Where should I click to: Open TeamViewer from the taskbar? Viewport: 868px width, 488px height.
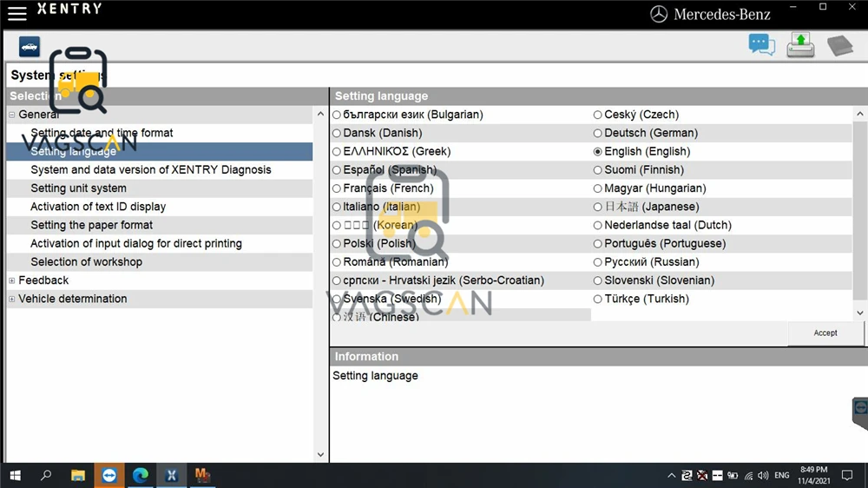click(x=109, y=475)
